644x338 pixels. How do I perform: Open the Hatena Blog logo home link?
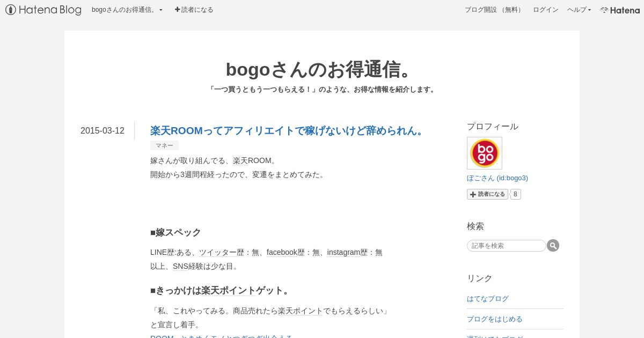(x=43, y=10)
